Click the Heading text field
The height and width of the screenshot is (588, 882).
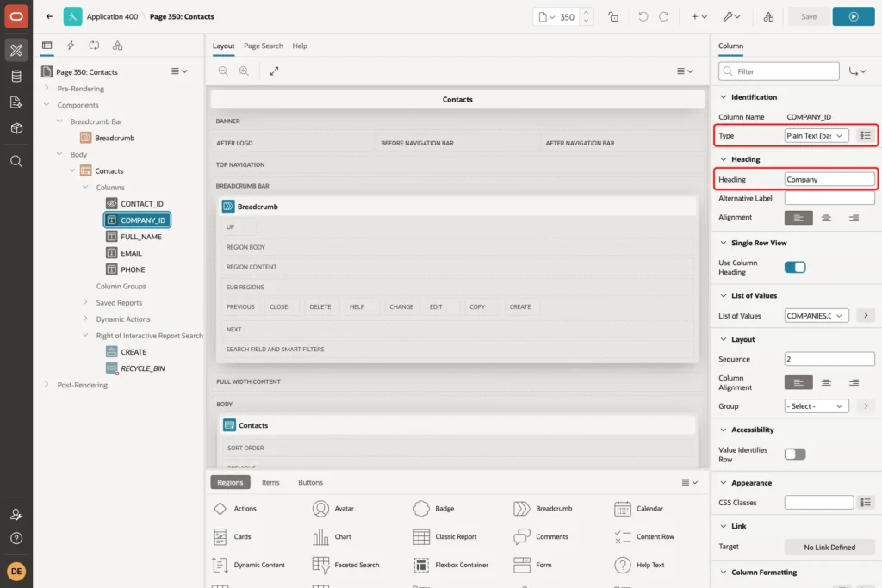(829, 179)
